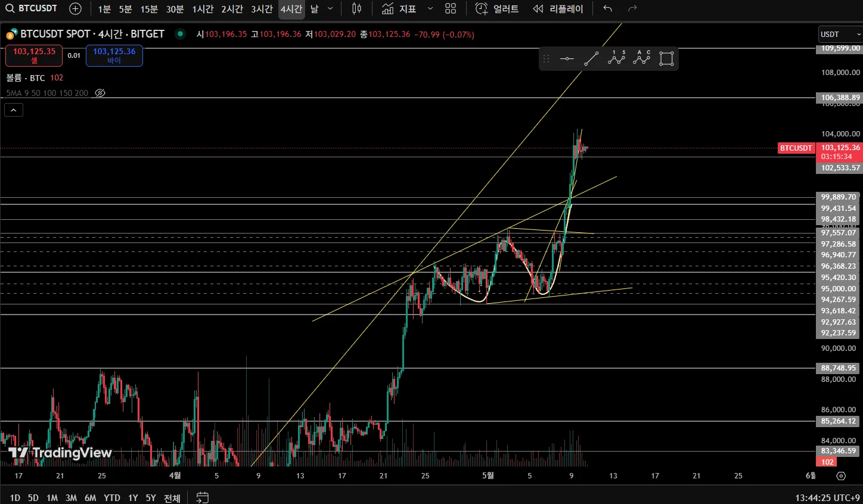Click the 102,533.57 price line label
This screenshot has width=863, height=504.
[840, 168]
